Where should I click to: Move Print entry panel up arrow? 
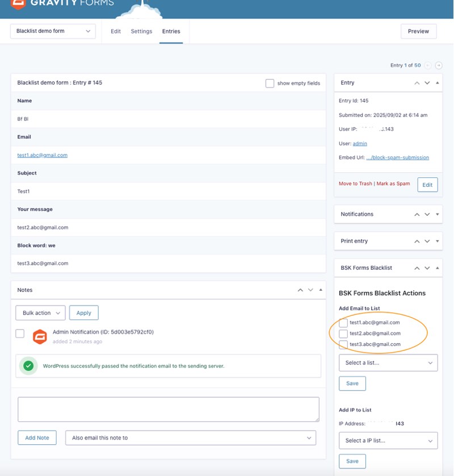[417, 241]
